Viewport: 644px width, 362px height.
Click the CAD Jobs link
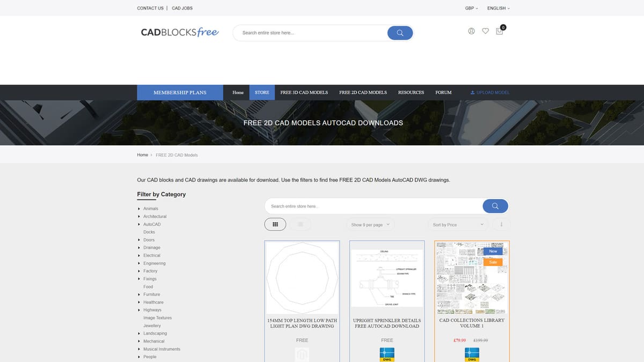(182, 8)
